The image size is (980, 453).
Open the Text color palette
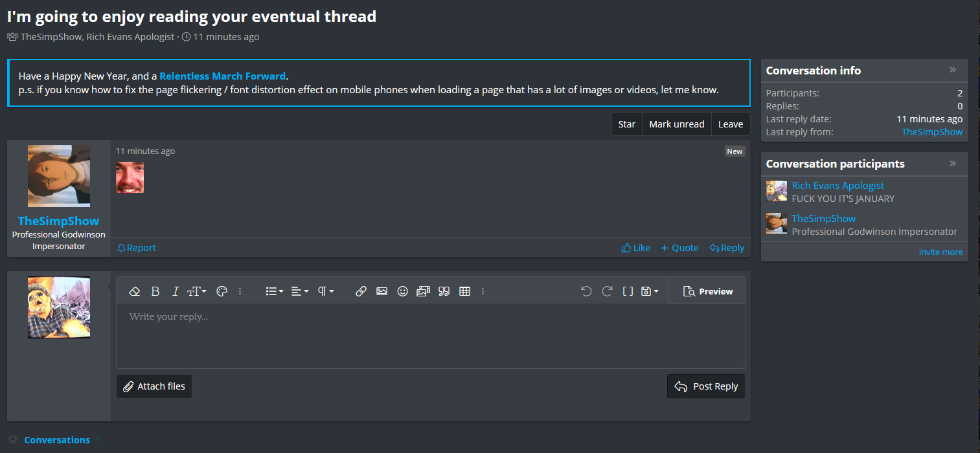[222, 291]
